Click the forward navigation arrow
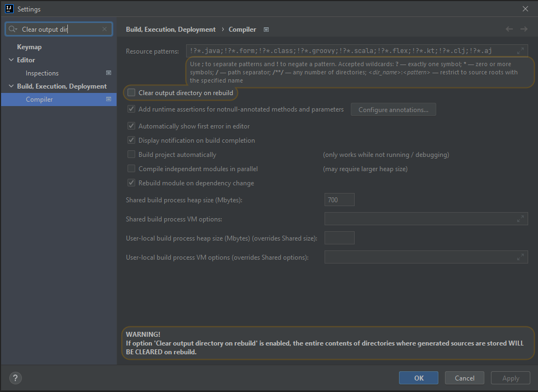Image resolution: width=538 pixels, height=392 pixels. pyautogui.click(x=524, y=29)
